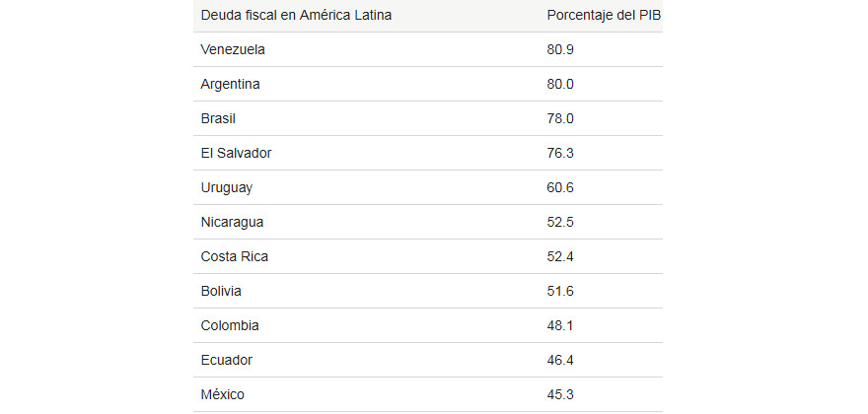Click Uruguay's 60.6 percentage value
868x414 pixels.
(560, 187)
